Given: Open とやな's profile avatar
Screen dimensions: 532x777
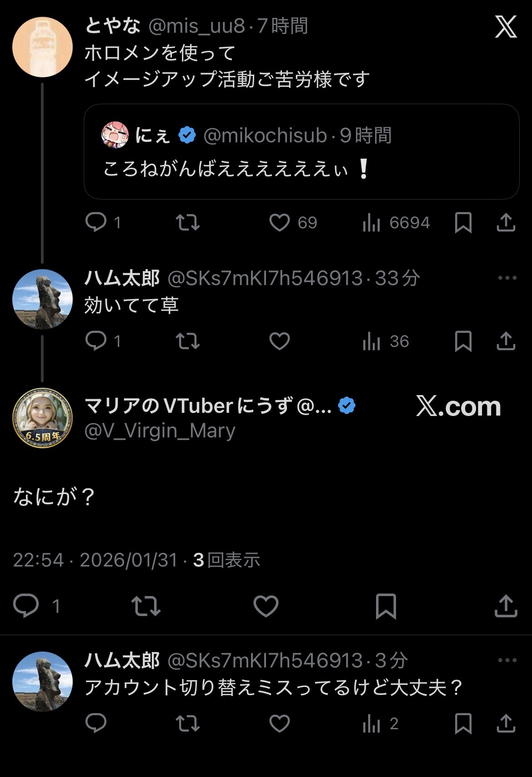Looking at the screenshot, I should (x=42, y=47).
